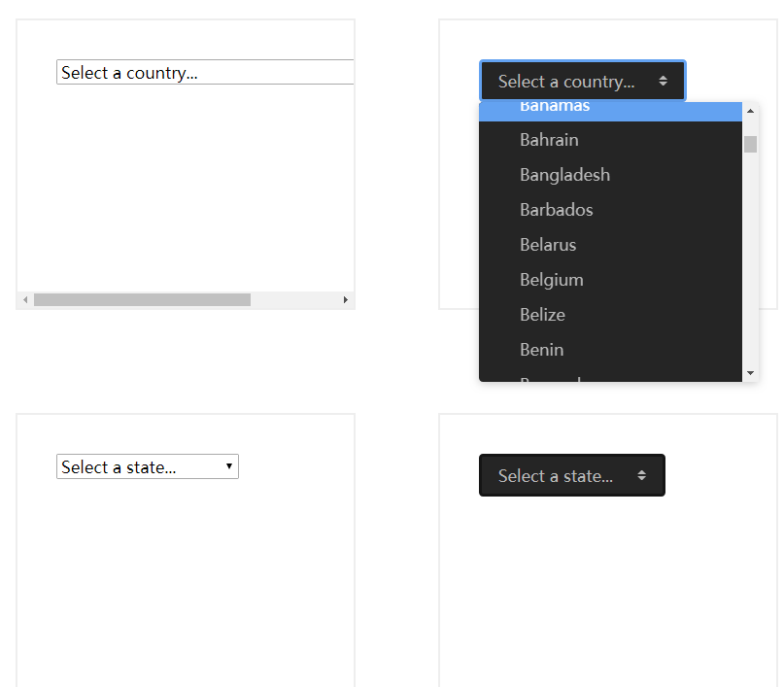Click the right arrow of horizontal scrollbar
This screenshot has height=687, width=784.
(346, 299)
